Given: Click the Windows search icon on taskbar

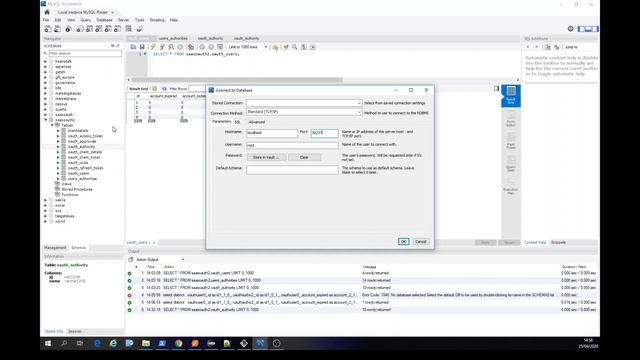Looking at the screenshot, I should pyautogui.click(x=64, y=344).
